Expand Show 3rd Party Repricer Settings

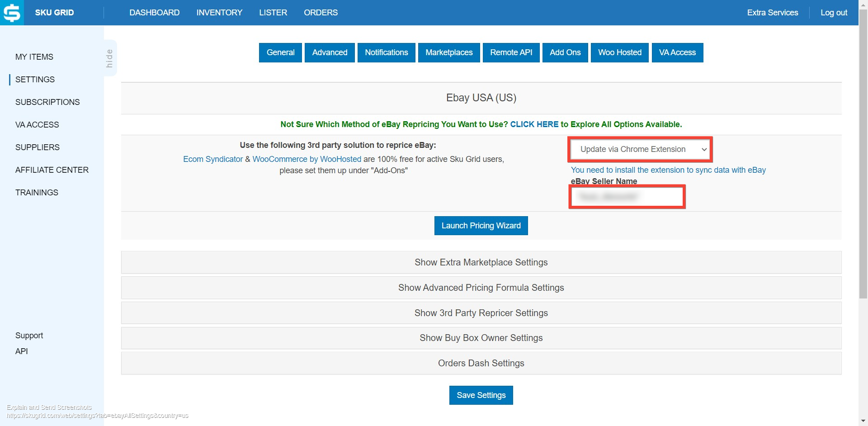pyautogui.click(x=481, y=313)
